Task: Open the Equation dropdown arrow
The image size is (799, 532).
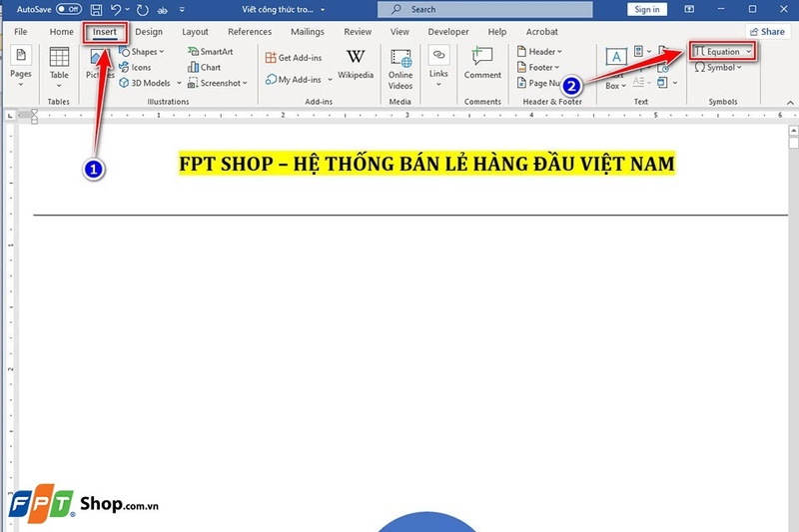Action: 748,52
